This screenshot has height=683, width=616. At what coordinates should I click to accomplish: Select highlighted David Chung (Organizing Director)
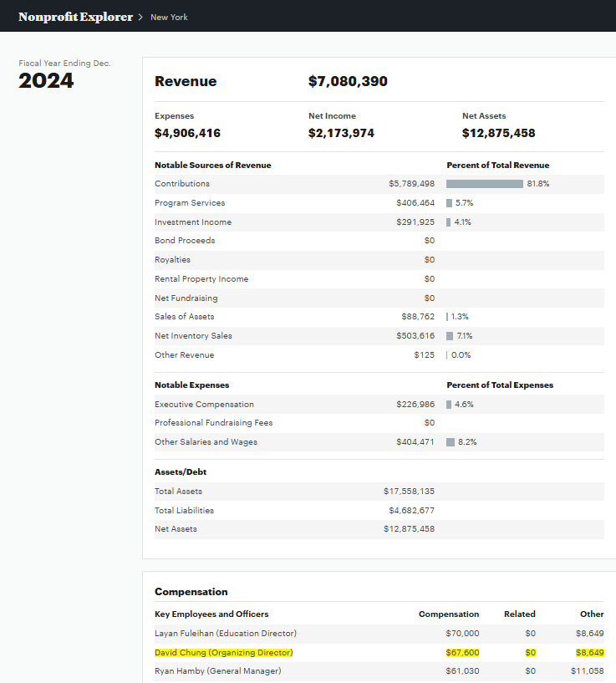click(x=223, y=653)
